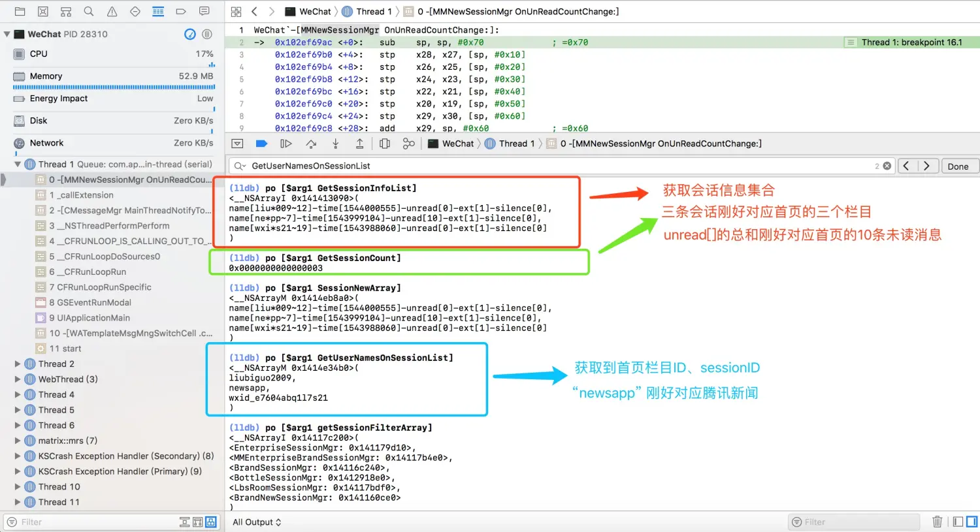Open the All Output console dropdown

257,522
